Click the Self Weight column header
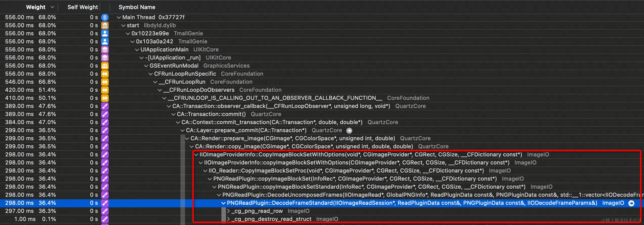This screenshot has height=225, width=644. point(82,7)
